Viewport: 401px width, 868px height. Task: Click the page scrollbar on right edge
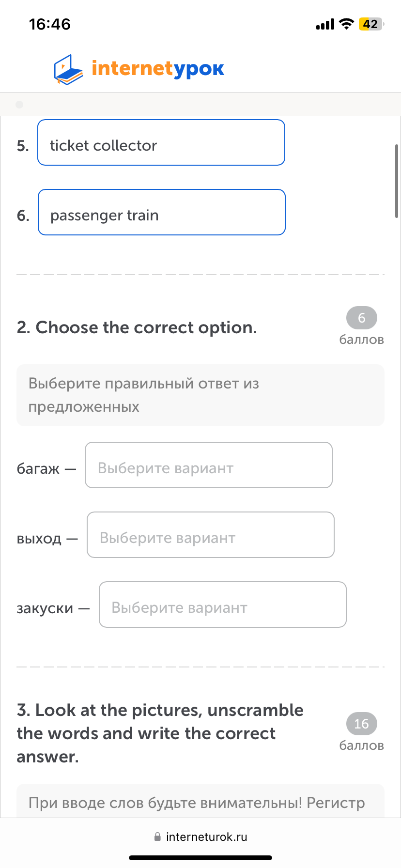(397, 181)
